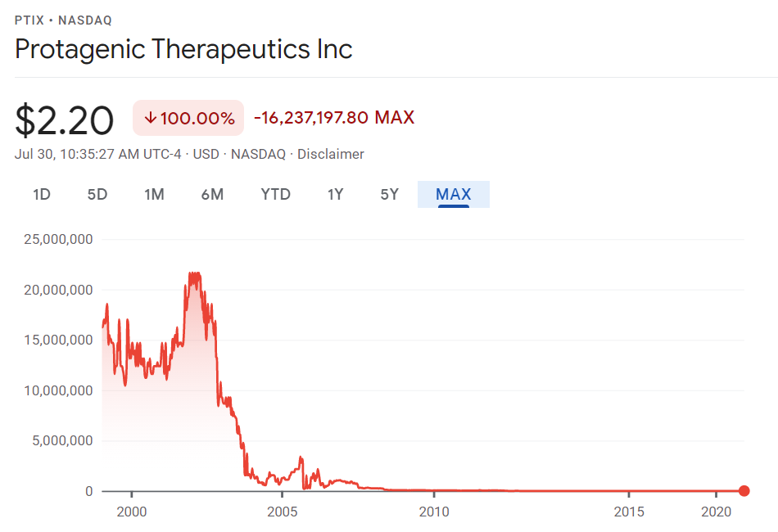Choose the 6M time range
This screenshot has height=532, width=778.
(x=212, y=194)
